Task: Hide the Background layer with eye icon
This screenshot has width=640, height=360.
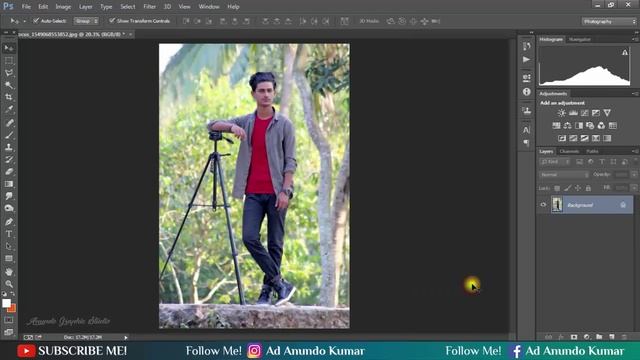Action: [x=543, y=205]
